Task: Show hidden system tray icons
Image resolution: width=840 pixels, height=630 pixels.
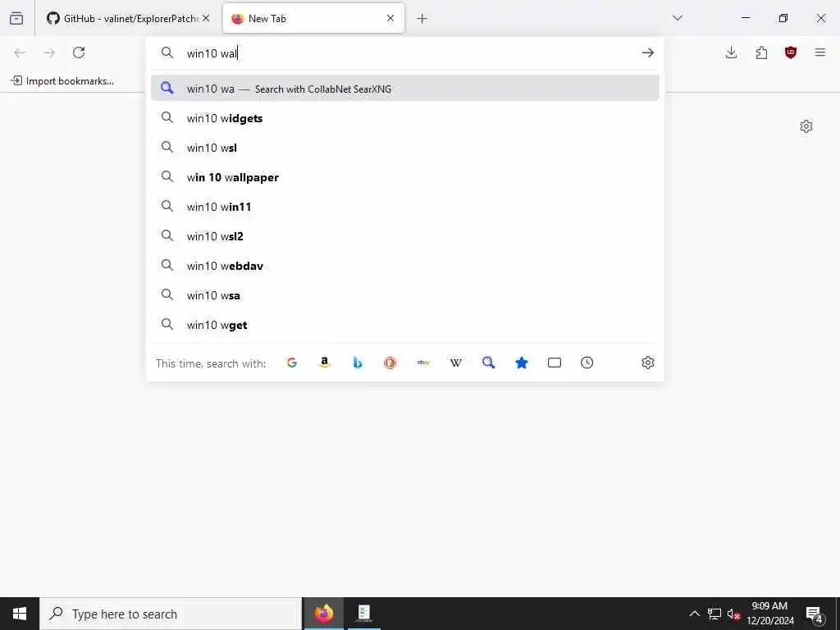Action: pos(694,614)
